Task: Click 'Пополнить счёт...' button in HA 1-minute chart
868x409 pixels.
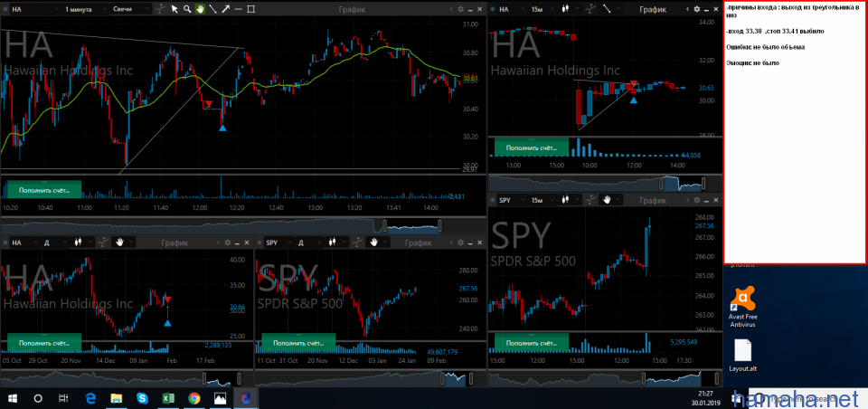Action: (x=44, y=190)
